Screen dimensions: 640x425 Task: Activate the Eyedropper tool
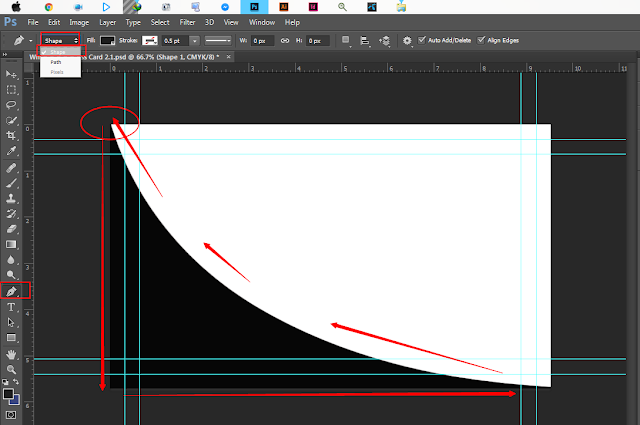(11, 151)
